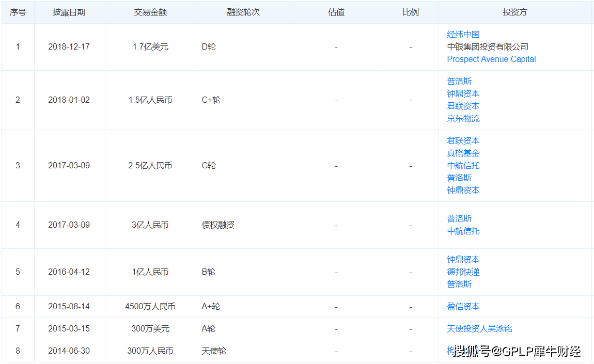
Task: Open the 京东物流 investor link
Action: click(463, 119)
